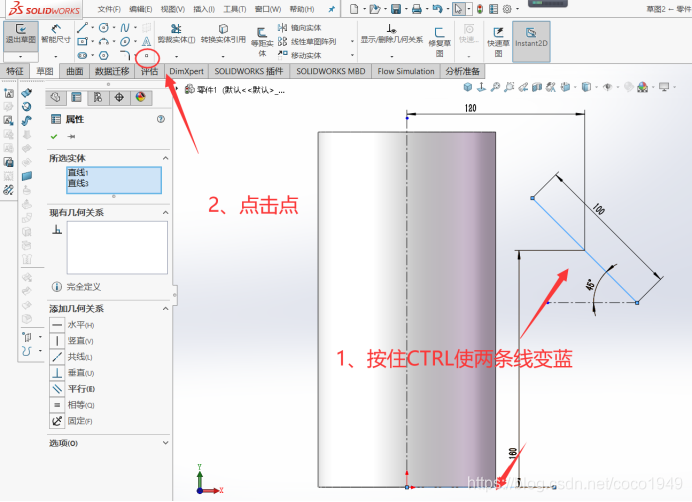Open the 编辑(E) menu

point(141,9)
